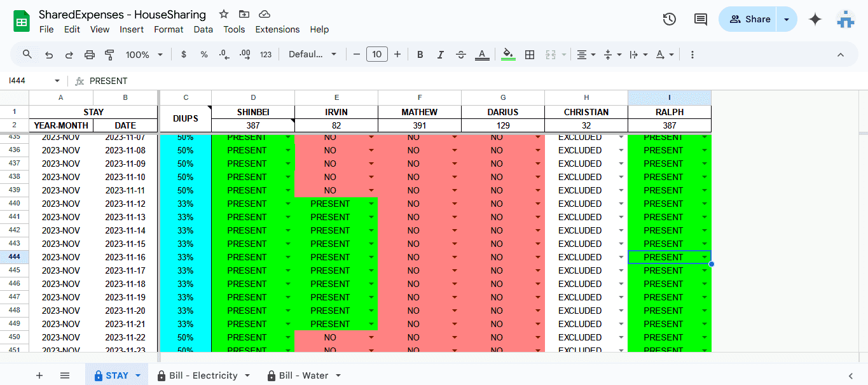Image resolution: width=868 pixels, height=385 pixels.
Task: Open the all sheets list icon
Action: [x=65, y=375]
